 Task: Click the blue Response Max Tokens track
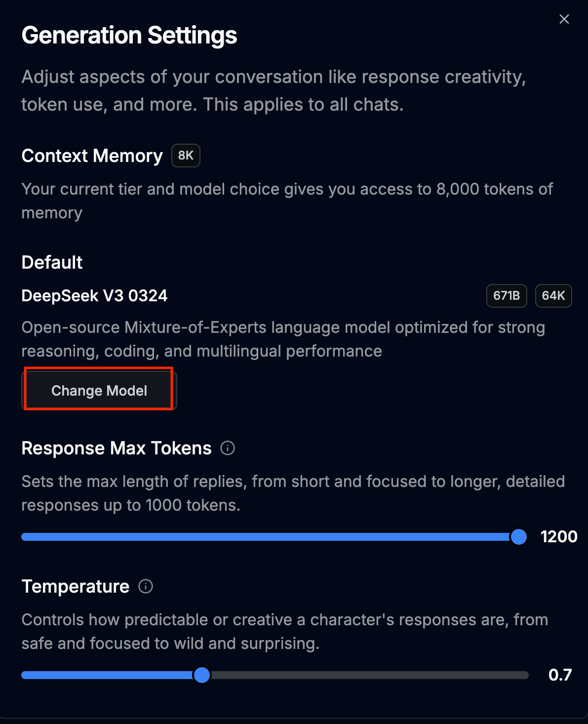267,537
